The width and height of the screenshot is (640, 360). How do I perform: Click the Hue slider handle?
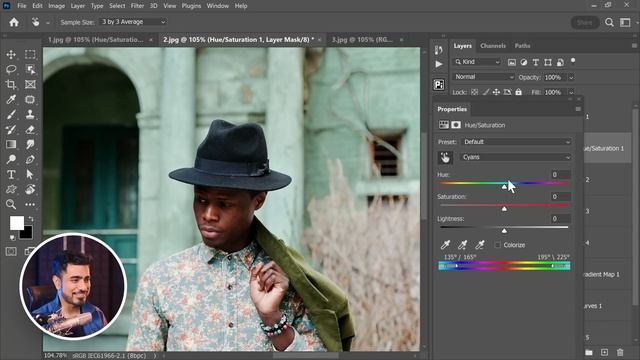[x=504, y=187]
